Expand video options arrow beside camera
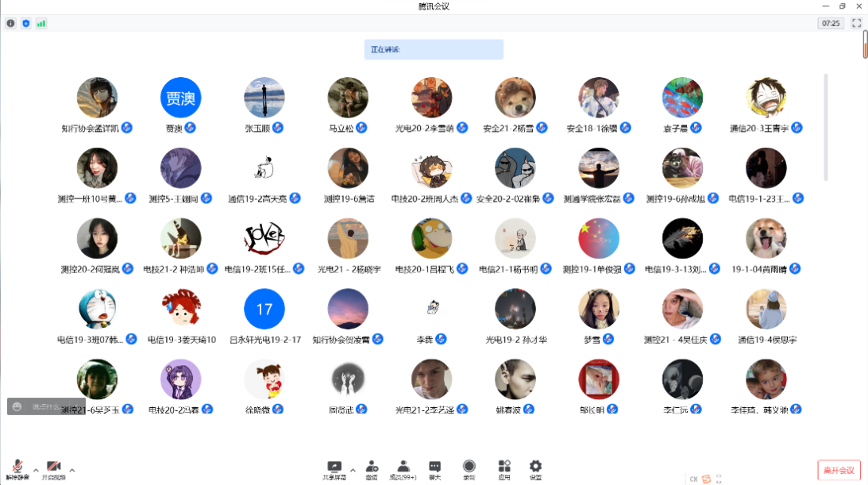The image size is (868, 485). coord(72,470)
